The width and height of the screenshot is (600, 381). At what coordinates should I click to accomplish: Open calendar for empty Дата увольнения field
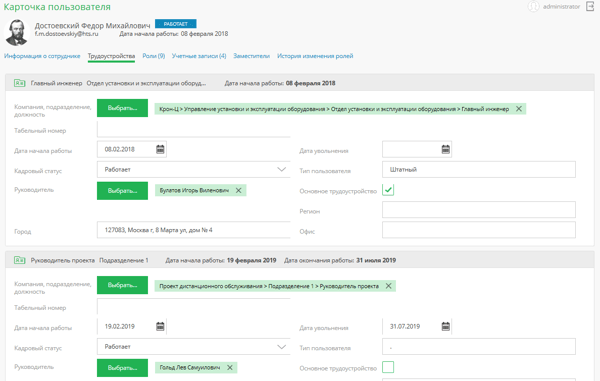point(445,149)
